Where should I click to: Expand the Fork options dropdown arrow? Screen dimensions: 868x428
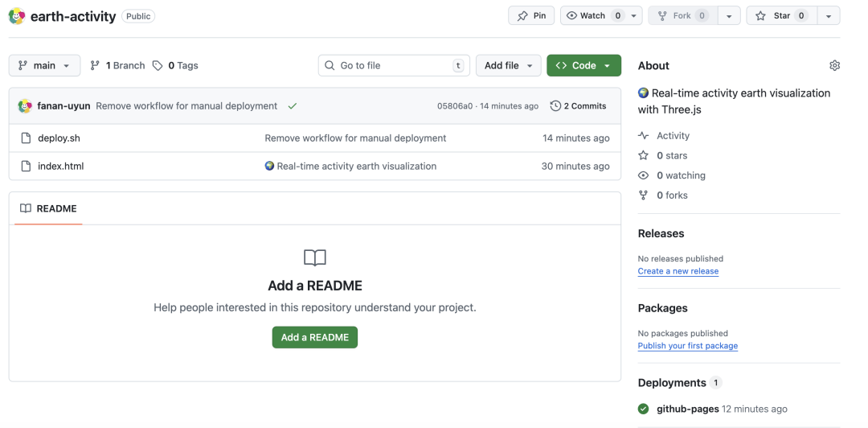(x=730, y=16)
